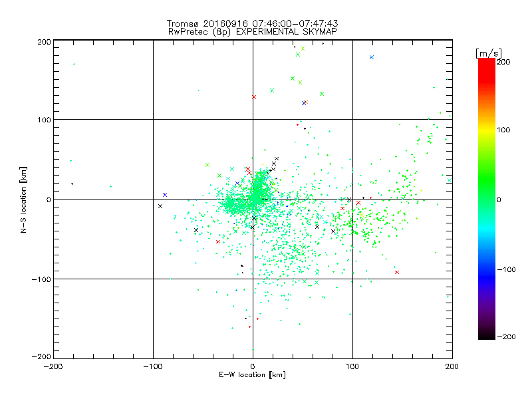Click the E-W axis tick label "200"
Viewport: 532px width, 399px height.
point(452,366)
